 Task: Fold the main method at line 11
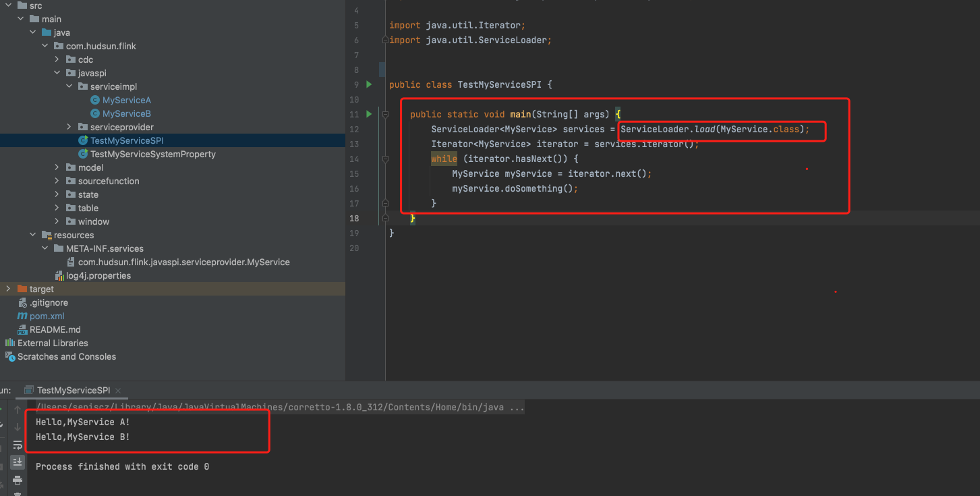[x=385, y=115]
